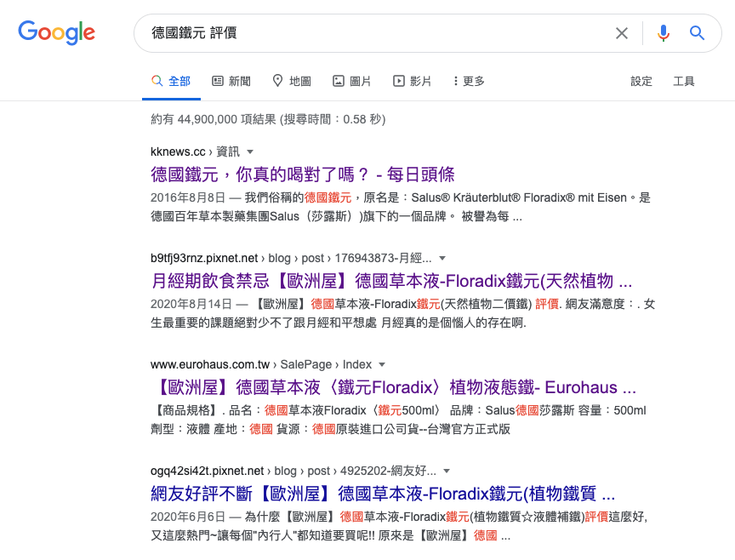Screen dimensions: 735x560
Task: Clear the search box with X icon
Action: point(622,33)
